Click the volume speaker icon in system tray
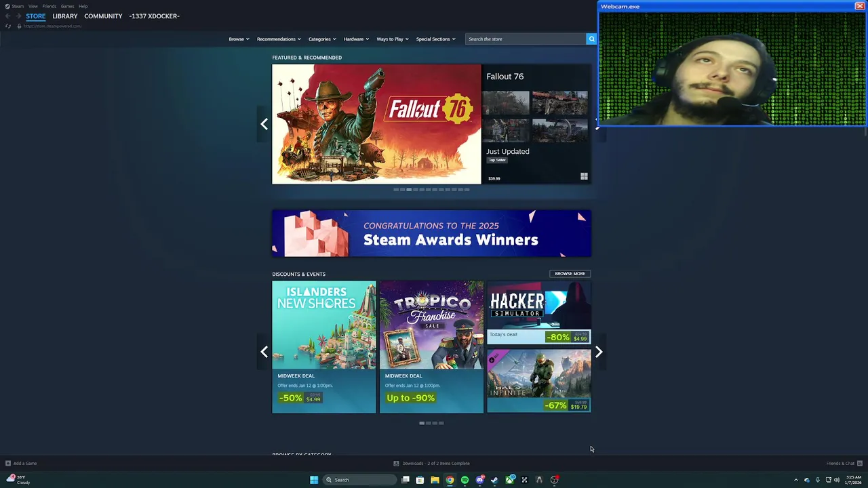This screenshot has width=868, height=488. pyautogui.click(x=836, y=480)
